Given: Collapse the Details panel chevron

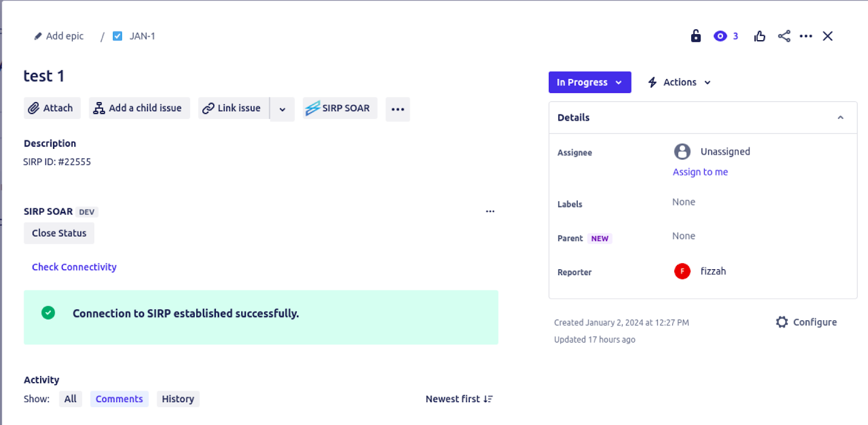Looking at the screenshot, I should (840, 117).
